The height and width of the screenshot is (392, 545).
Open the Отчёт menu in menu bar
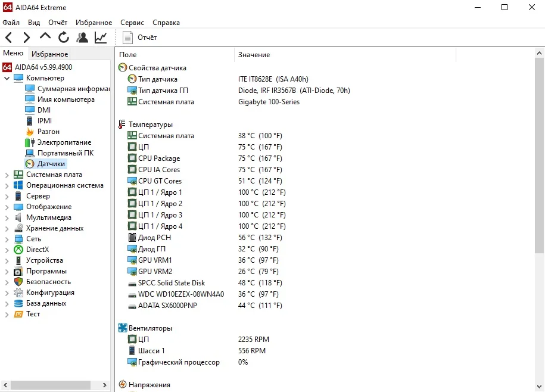point(58,23)
